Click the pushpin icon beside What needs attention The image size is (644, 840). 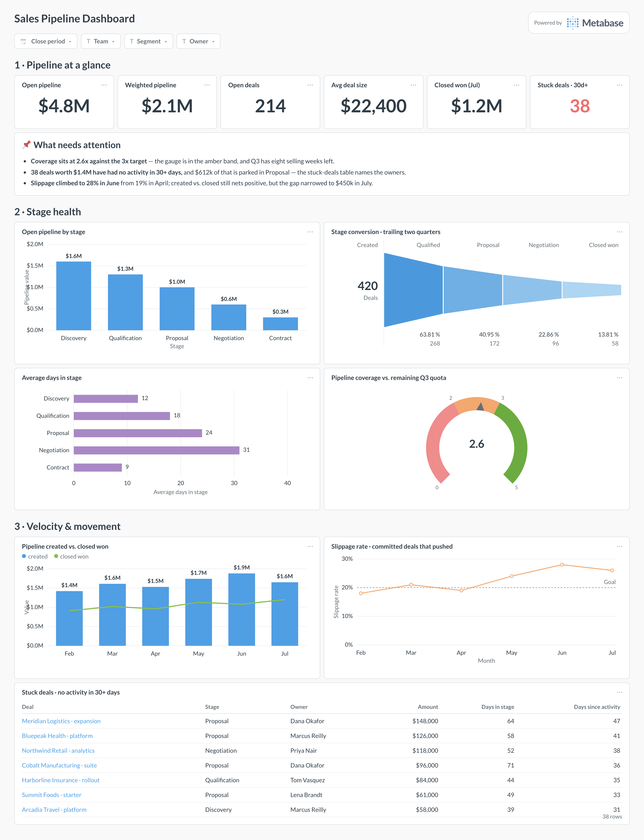[x=26, y=145]
